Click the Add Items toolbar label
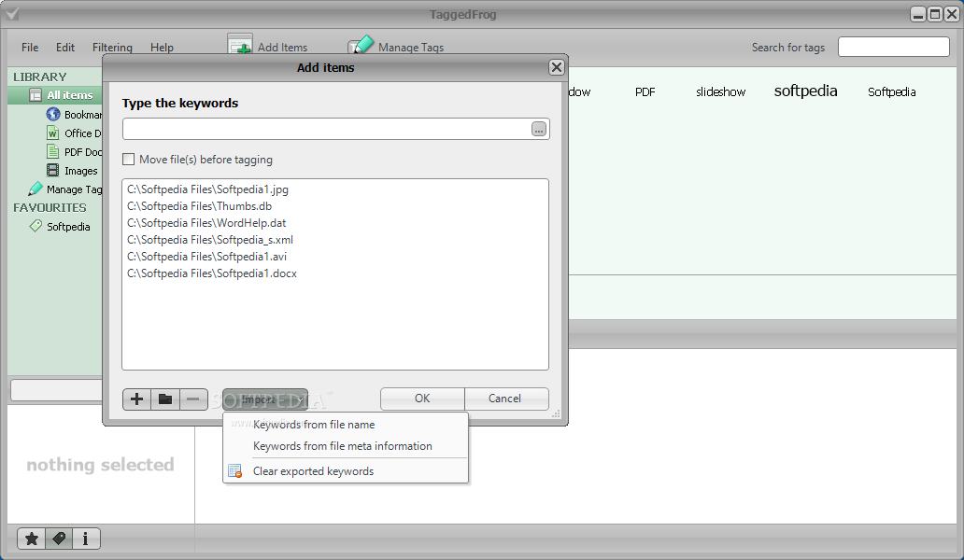This screenshot has width=964, height=560. (x=282, y=48)
